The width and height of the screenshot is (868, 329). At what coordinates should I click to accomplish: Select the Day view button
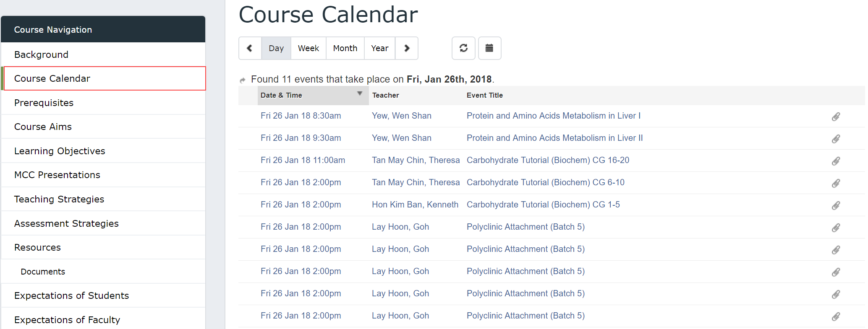[x=276, y=48]
